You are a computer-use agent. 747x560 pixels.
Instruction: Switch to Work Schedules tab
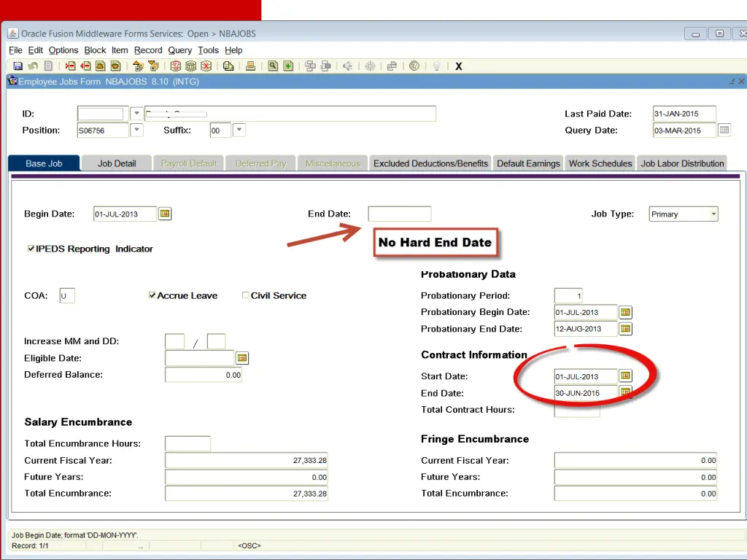point(600,163)
